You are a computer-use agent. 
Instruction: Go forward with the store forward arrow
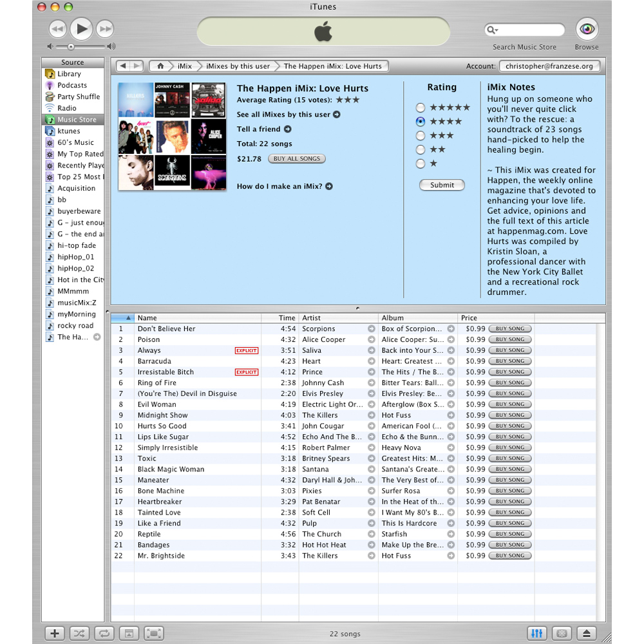pyautogui.click(x=137, y=66)
